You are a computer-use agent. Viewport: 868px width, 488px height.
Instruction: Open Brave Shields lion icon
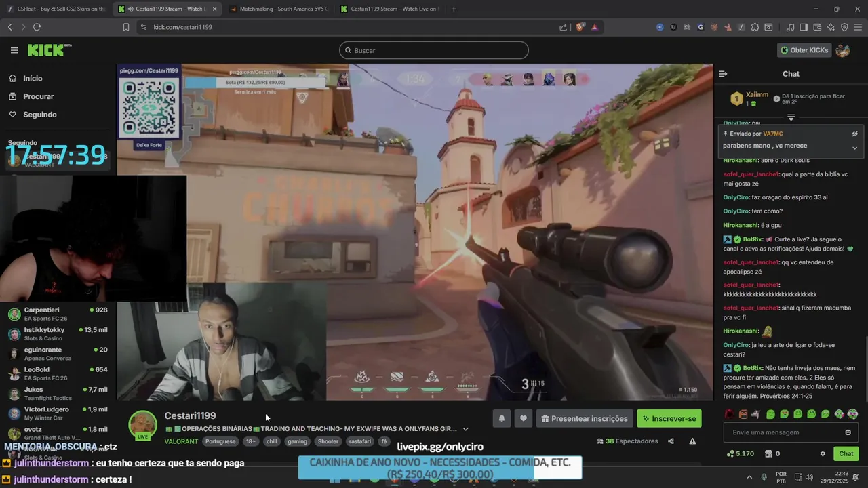click(x=580, y=27)
